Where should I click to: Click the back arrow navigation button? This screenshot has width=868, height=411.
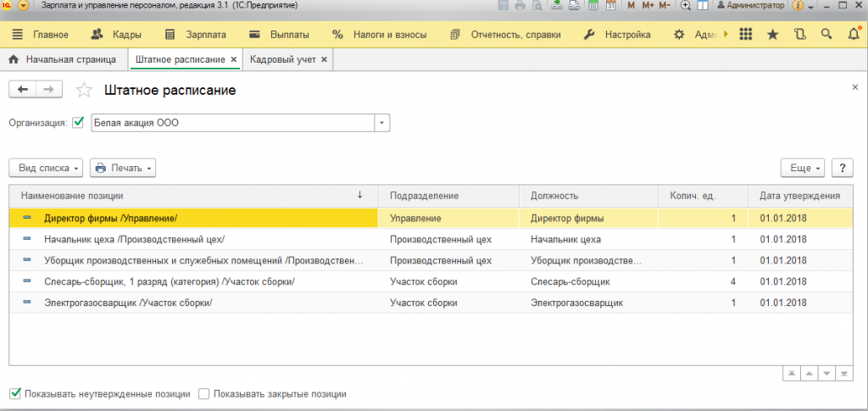click(x=23, y=90)
